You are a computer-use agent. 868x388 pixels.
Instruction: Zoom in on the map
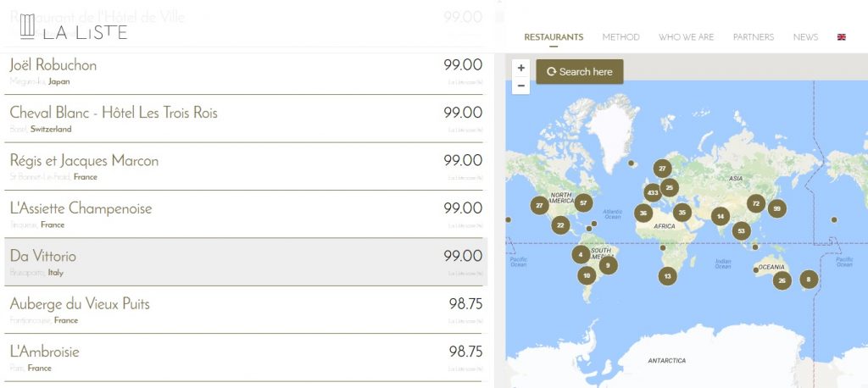point(520,68)
